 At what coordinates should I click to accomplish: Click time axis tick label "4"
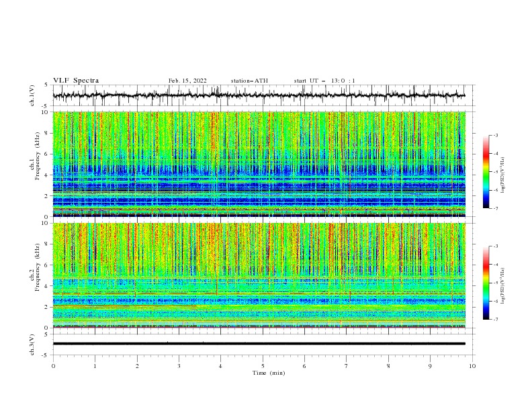[x=220, y=366]
